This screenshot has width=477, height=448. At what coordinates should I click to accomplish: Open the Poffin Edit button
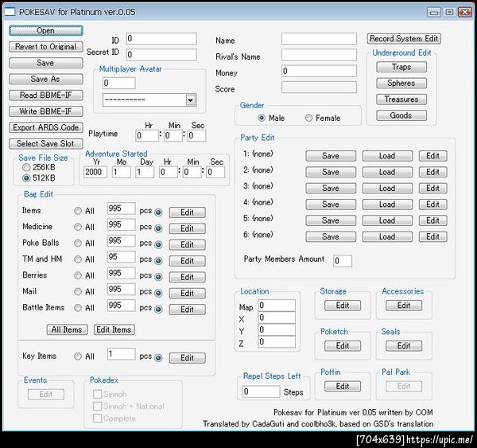343,386
